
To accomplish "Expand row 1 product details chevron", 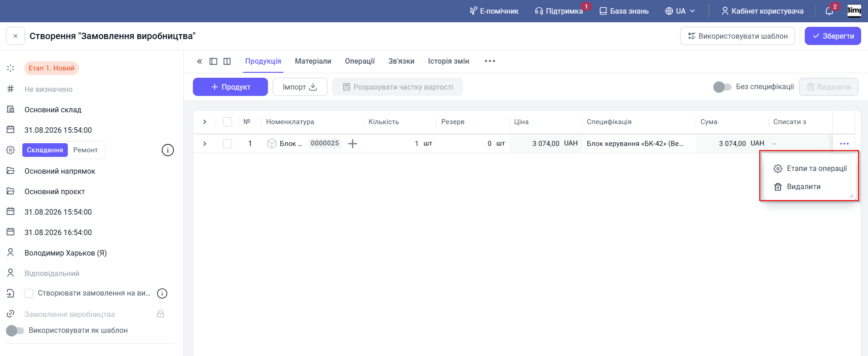I will pos(205,144).
